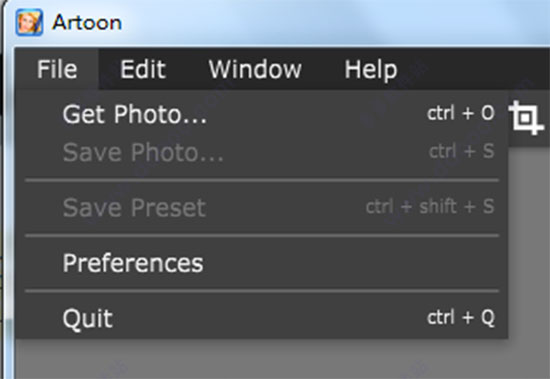Open the Help menu

click(371, 70)
